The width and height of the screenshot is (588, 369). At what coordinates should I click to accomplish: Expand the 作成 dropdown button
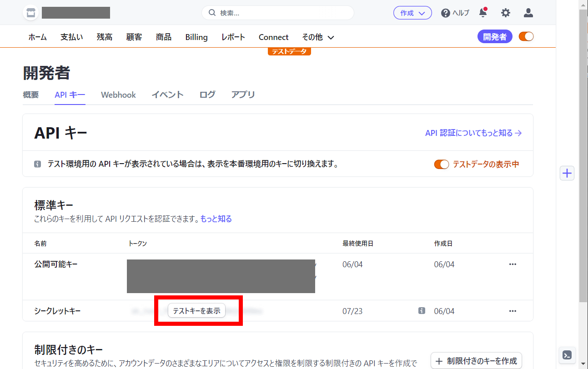tap(412, 13)
